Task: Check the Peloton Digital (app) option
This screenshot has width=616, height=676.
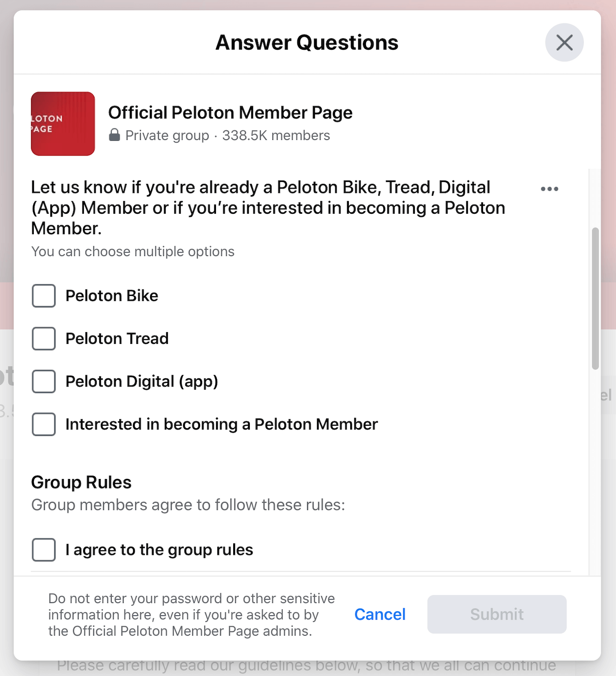Action: pyautogui.click(x=43, y=381)
